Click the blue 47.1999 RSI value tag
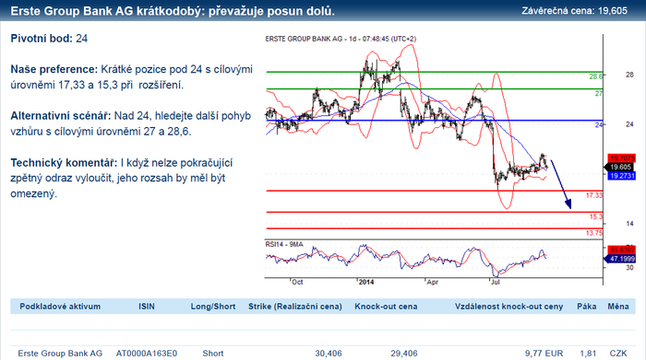Screen dimensions: 646x360 [620, 259]
